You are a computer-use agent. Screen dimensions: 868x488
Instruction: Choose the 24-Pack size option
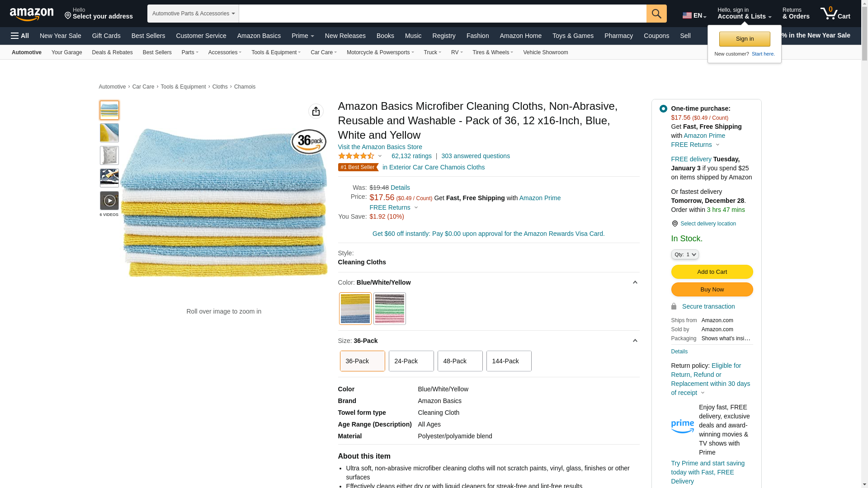[x=411, y=361]
